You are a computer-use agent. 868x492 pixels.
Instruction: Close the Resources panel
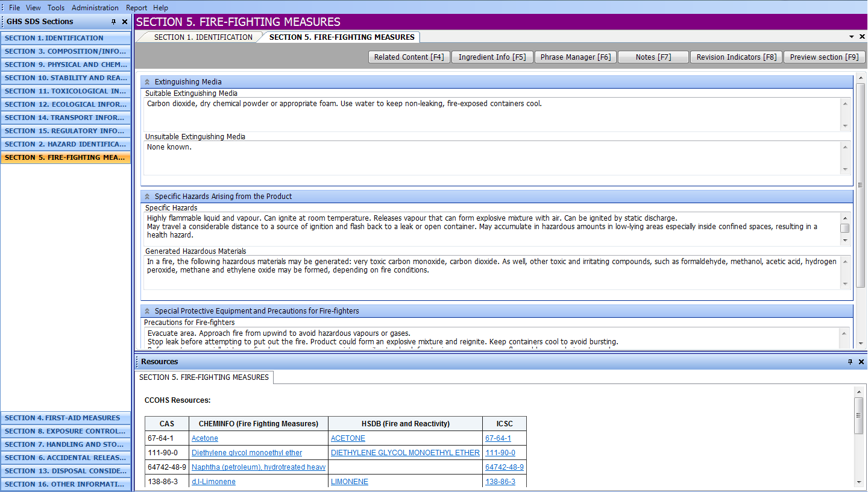pos(861,362)
